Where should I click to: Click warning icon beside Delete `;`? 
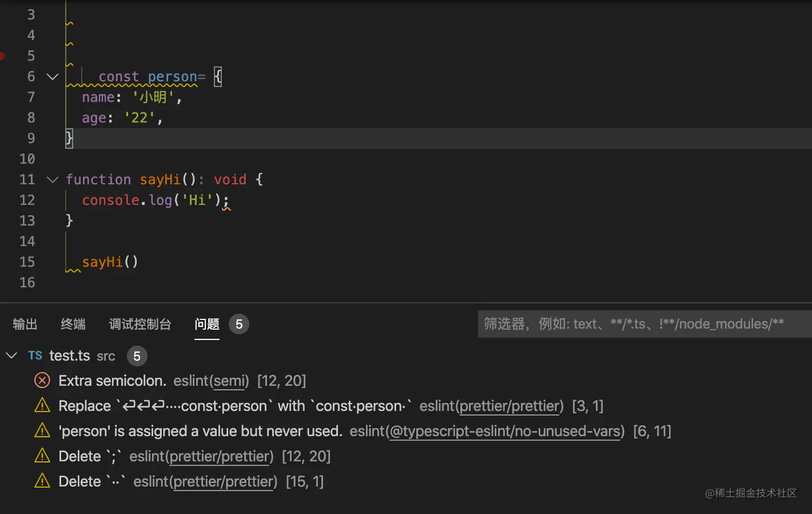(x=42, y=456)
